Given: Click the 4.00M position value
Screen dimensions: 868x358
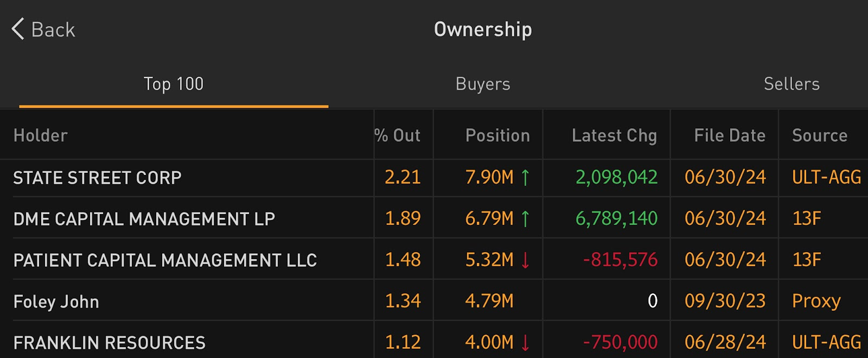Looking at the screenshot, I should pos(489,342).
